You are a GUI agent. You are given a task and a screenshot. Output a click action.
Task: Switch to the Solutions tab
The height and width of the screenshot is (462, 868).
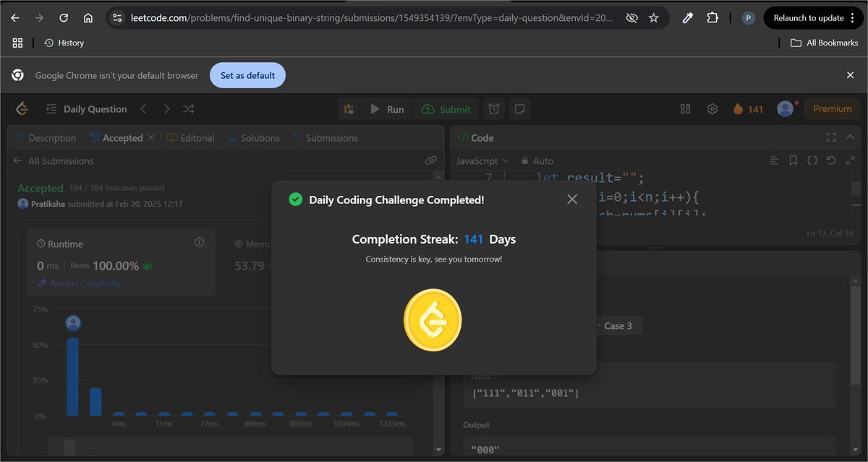(254, 138)
